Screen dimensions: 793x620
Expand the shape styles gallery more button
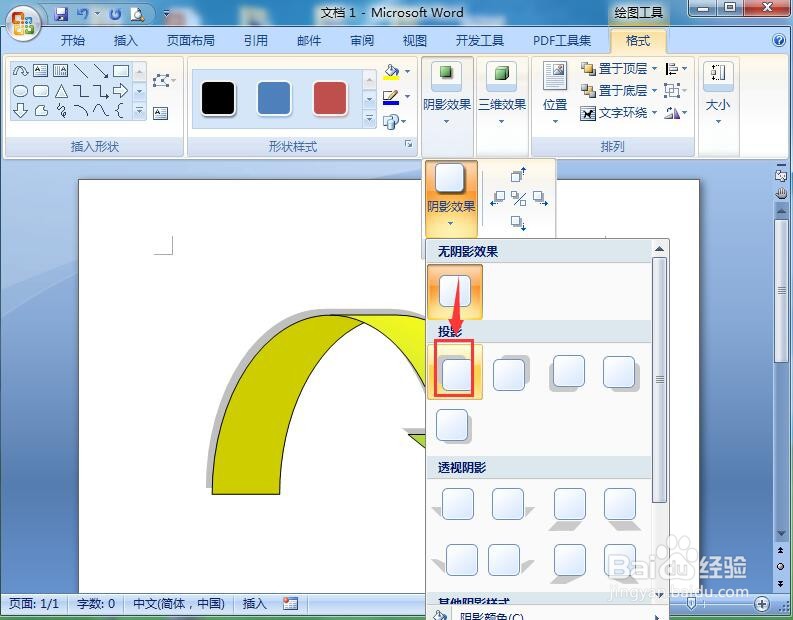coord(369,118)
